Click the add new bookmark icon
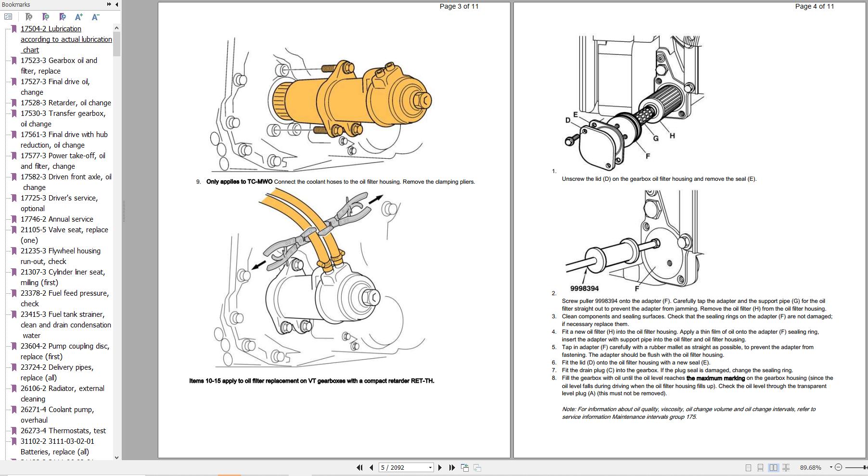The height and width of the screenshot is (476, 868). click(x=46, y=17)
